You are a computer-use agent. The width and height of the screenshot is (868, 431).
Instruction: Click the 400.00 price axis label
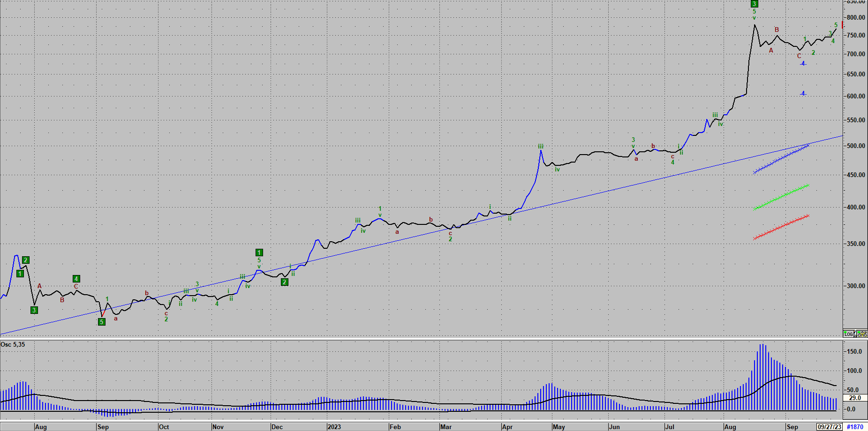856,208
